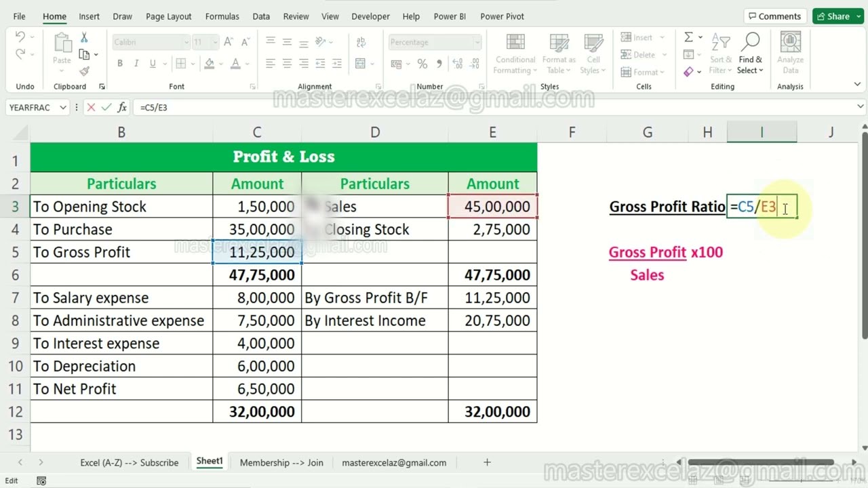
Task: Open the Percentage number format dropdown
Action: [x=477, y=42]
